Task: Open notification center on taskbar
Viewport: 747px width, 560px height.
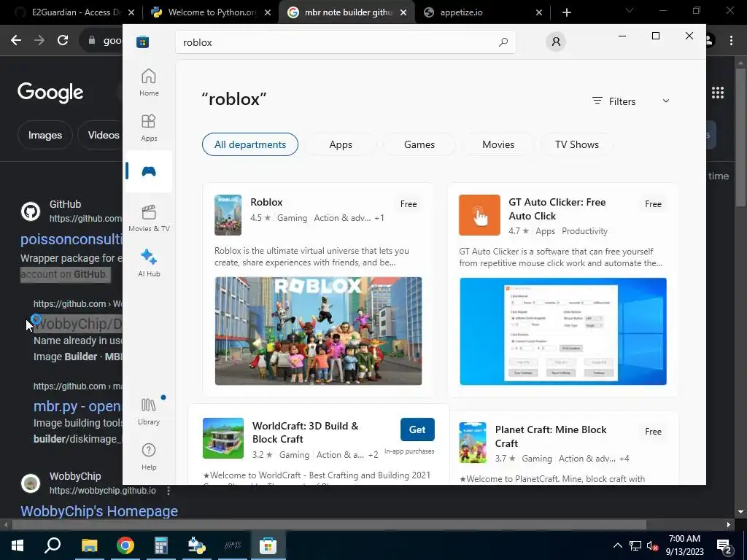Action: pyautogui.click(x=724, y=545)
